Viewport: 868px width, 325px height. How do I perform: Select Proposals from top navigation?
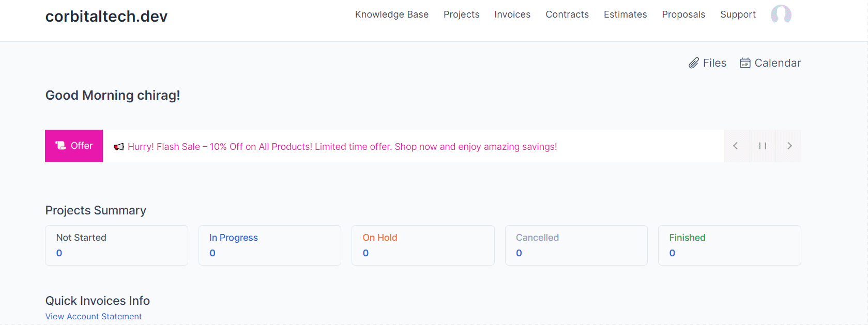click(683, 14)
